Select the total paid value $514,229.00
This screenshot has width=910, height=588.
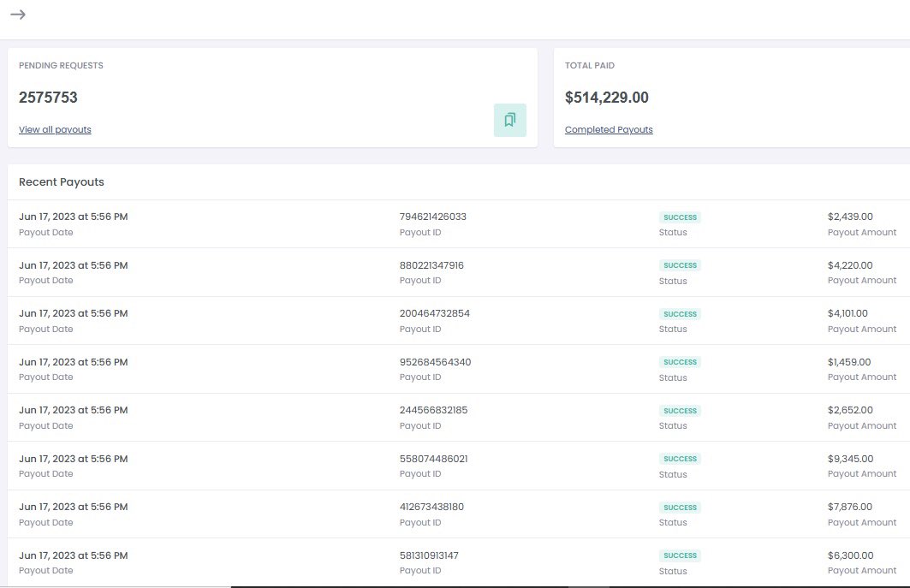[x=606, y=98]
